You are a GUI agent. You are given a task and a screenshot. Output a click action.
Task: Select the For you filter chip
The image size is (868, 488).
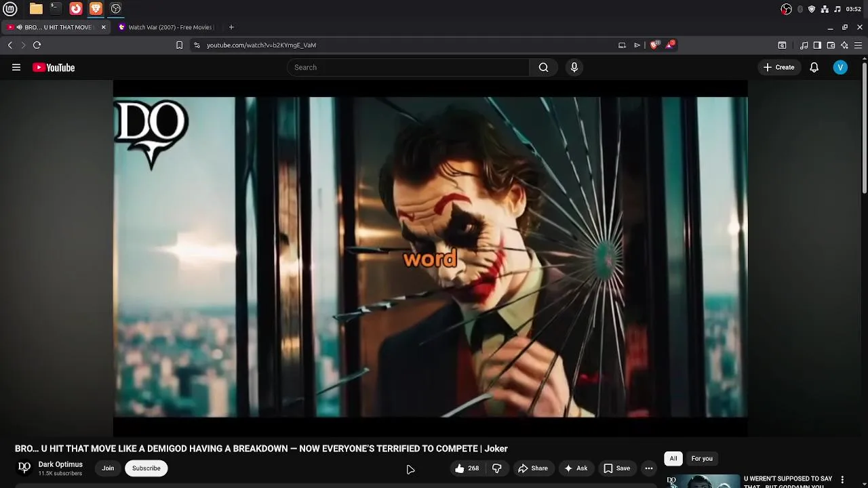pos(702,459)
